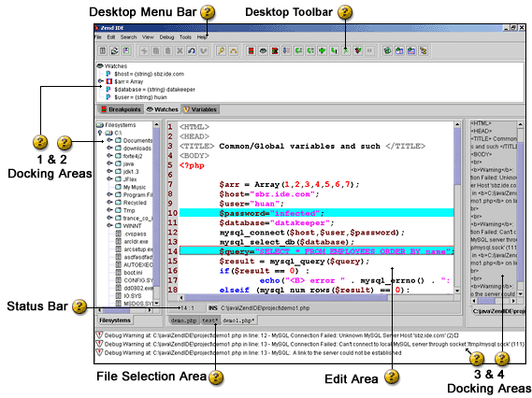
Task: Expand the Documents folder in Filesystems tree
Action: click(109, 140)
